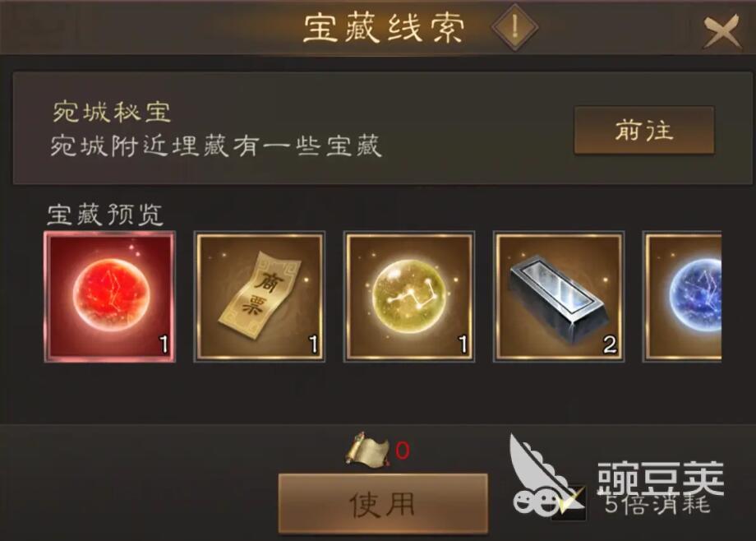
Task: Click the quantity badge on red orb
Action: click(x=164, y=344)
